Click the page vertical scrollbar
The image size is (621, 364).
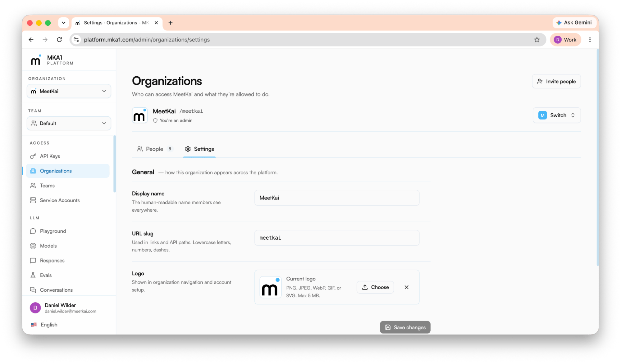(597, 158)
